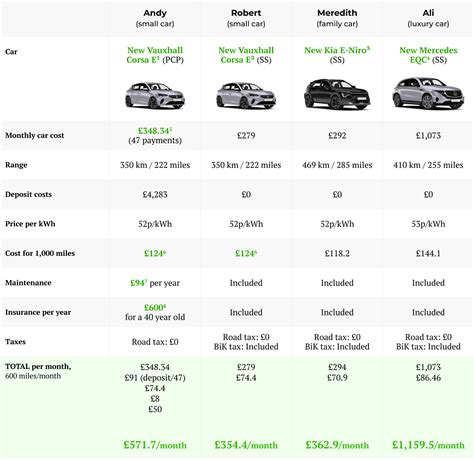Select the Meredith (family car) column header
The image size is (474, 460).
tap(337, 18)
